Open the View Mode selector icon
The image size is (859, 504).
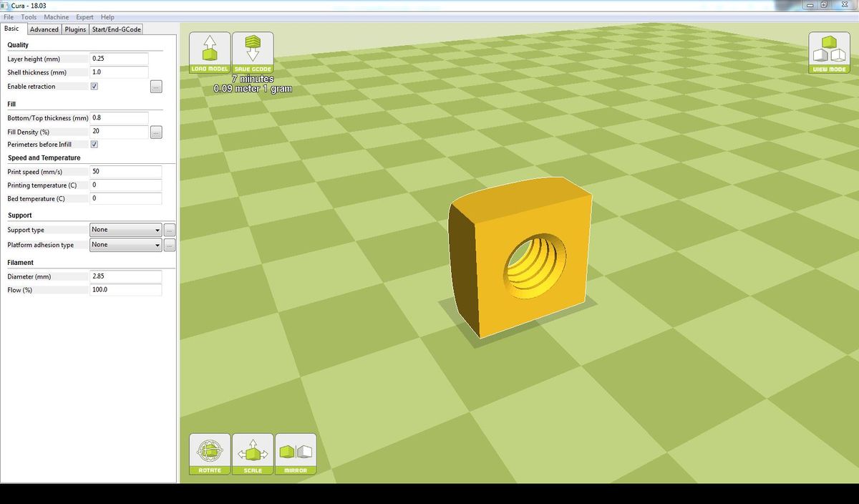pyautogui.click(x=830, y=53)
